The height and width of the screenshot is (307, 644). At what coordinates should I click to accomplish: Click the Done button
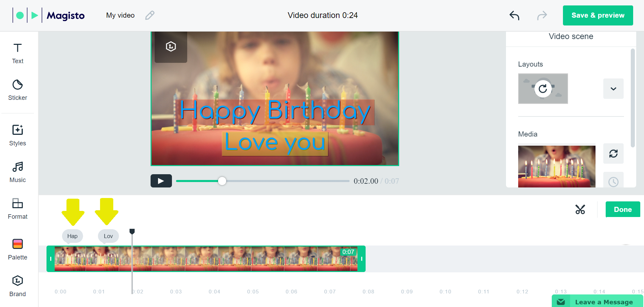tap(623, 210)
